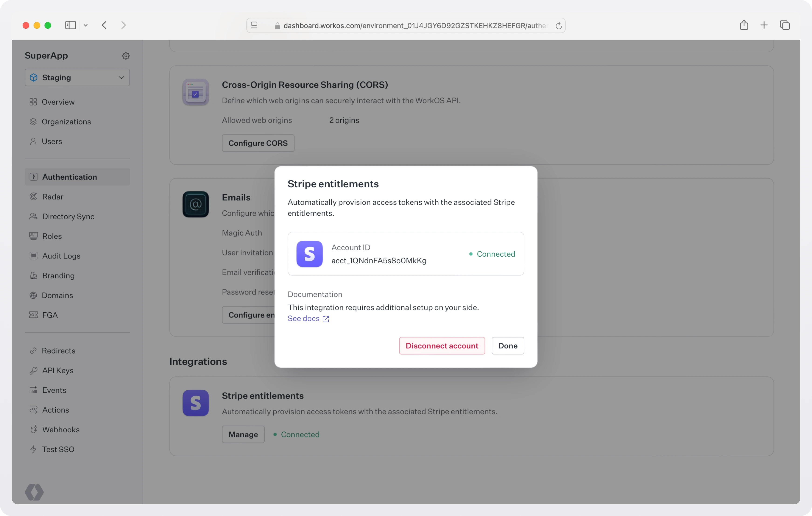Open sidebar options chevron in toolbar
812x516 pixels.
pos(86,25)
